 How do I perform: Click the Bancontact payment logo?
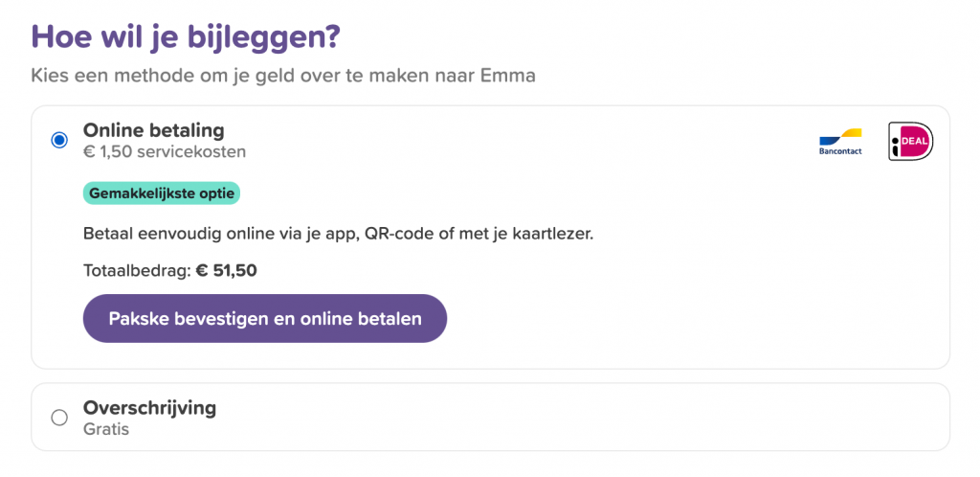[x=840, y=142]
